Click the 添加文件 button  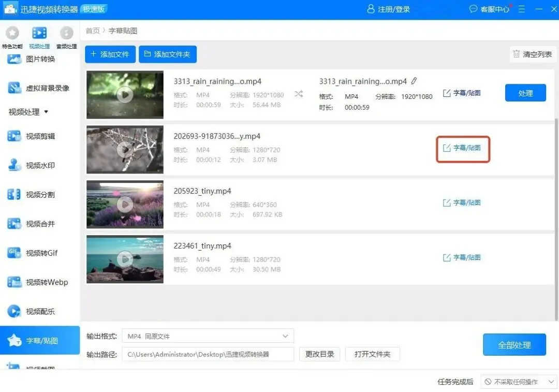point(110,54)
